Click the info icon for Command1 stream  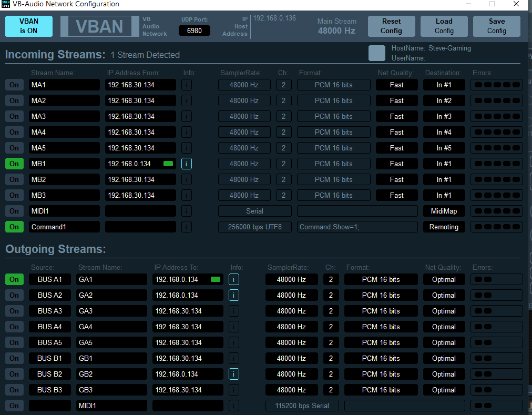[x=187, y=227]
